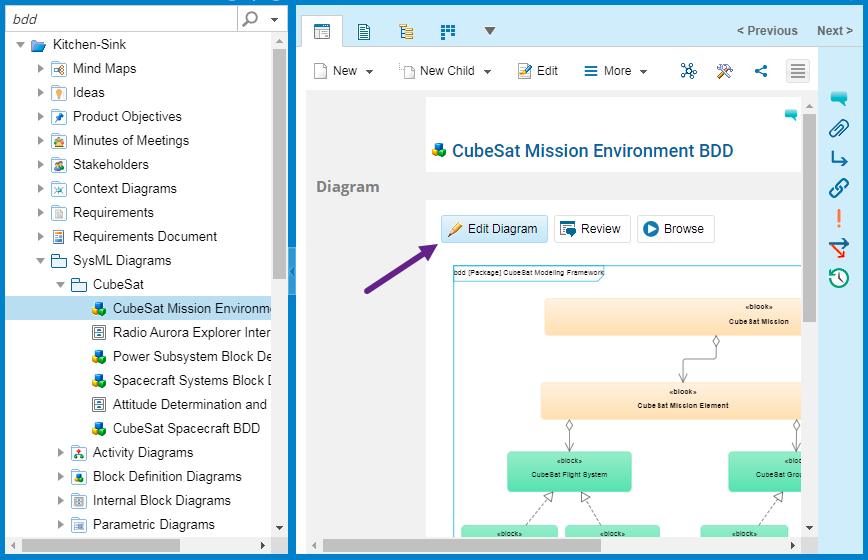The image size is (868, 560).
Task: Open Radio Aurora Explorer diagram item
Action: (192, 333)
